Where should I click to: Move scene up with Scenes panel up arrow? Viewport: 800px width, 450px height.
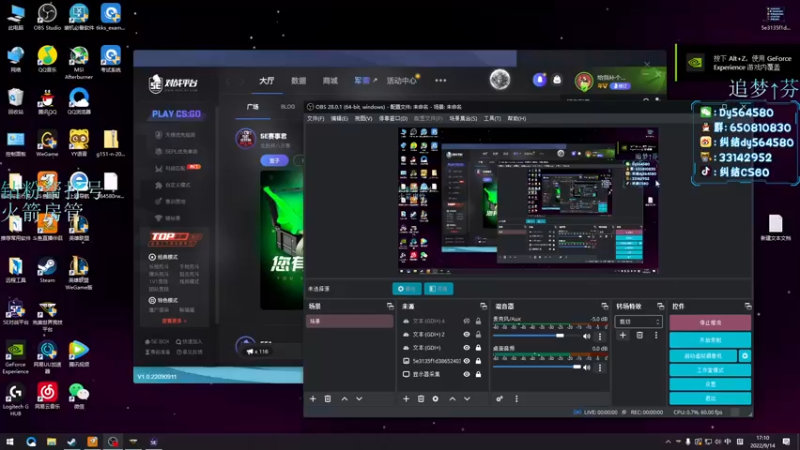pos(344,399)
